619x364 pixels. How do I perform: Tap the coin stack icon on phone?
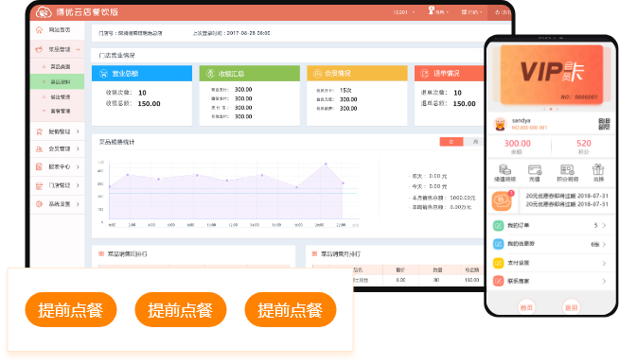[504, 170]
